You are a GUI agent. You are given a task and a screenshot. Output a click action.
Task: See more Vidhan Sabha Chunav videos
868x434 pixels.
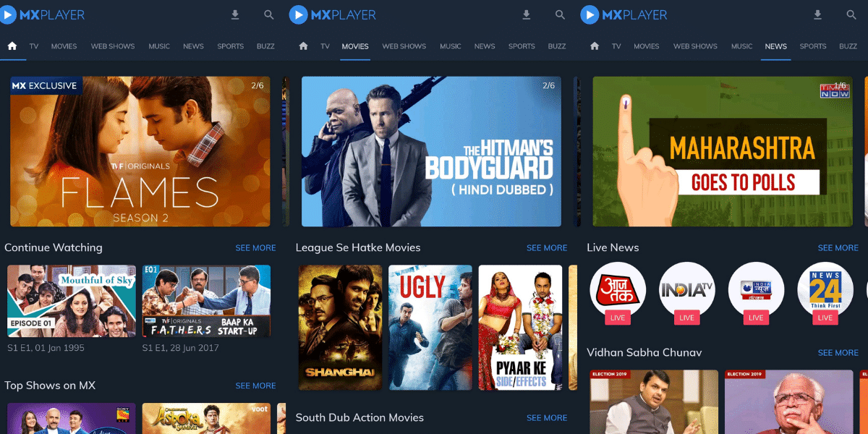click(838, 353)
